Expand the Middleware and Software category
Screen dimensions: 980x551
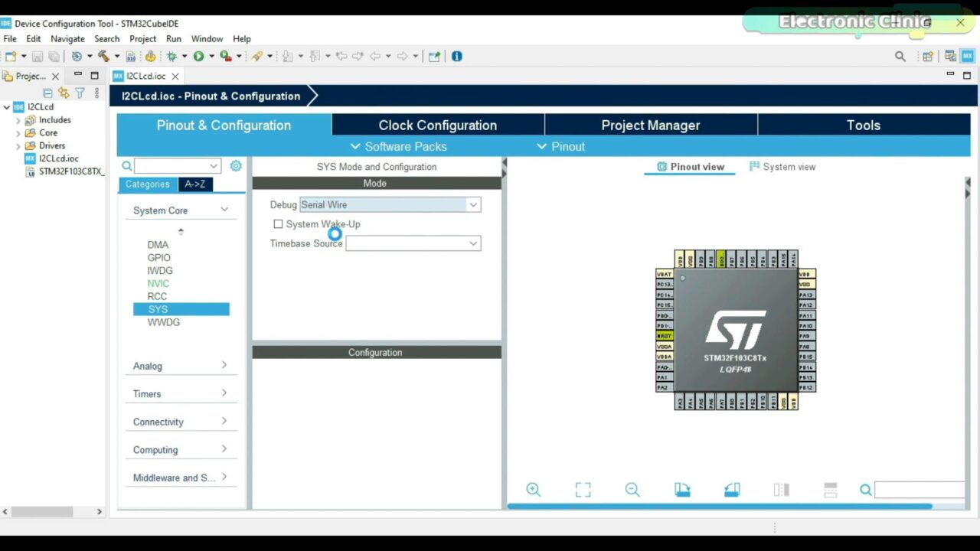coord(224,477)
